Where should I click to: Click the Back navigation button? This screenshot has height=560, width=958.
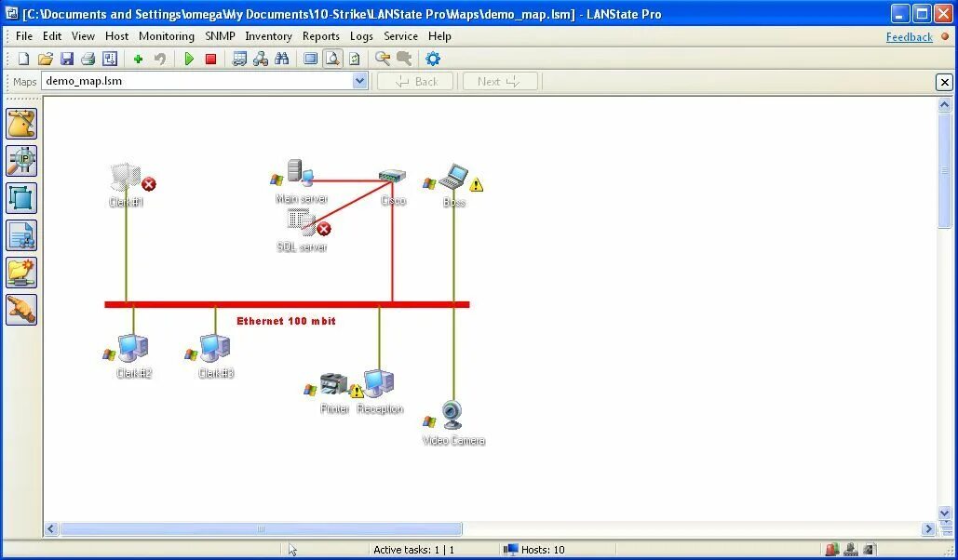tap(415, 81)
